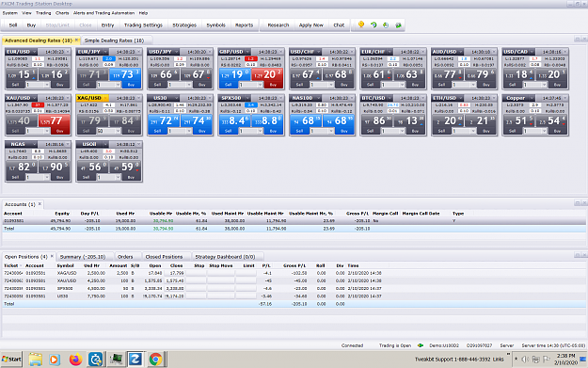Switch to Simple Dealing Rates tab
The width and height of the screenshot is (588, 368).
[114, 40]
